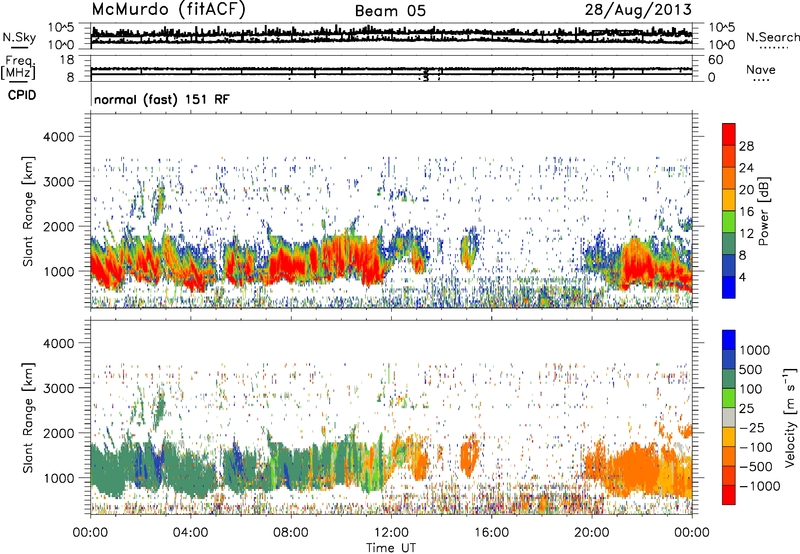Click the "12:00" time tick label
Viewport: 800px width, 554px height.
click(x=391, y=533)
